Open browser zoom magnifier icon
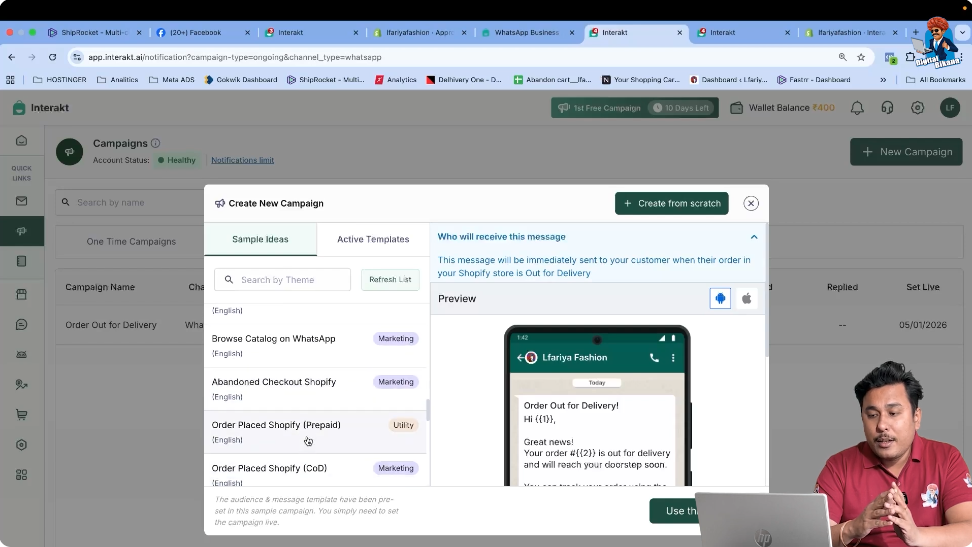 tap(842, 57)
